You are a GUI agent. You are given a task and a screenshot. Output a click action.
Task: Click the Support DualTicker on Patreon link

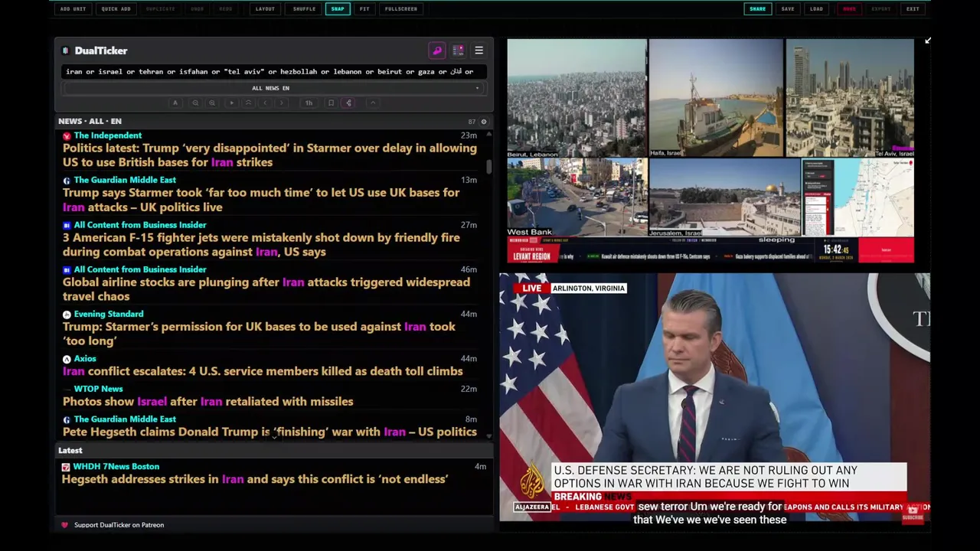pyautogui.click(x=119, y=525)
